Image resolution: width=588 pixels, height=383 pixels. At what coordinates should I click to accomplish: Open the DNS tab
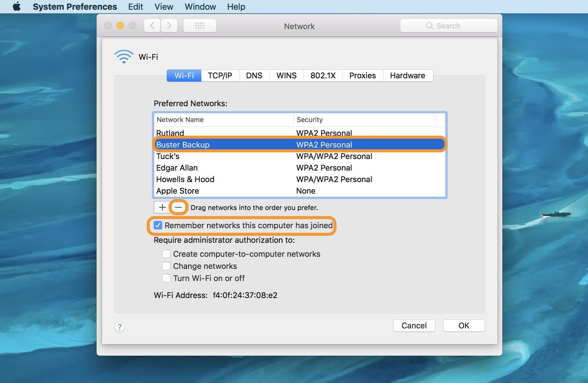point(254,76)
